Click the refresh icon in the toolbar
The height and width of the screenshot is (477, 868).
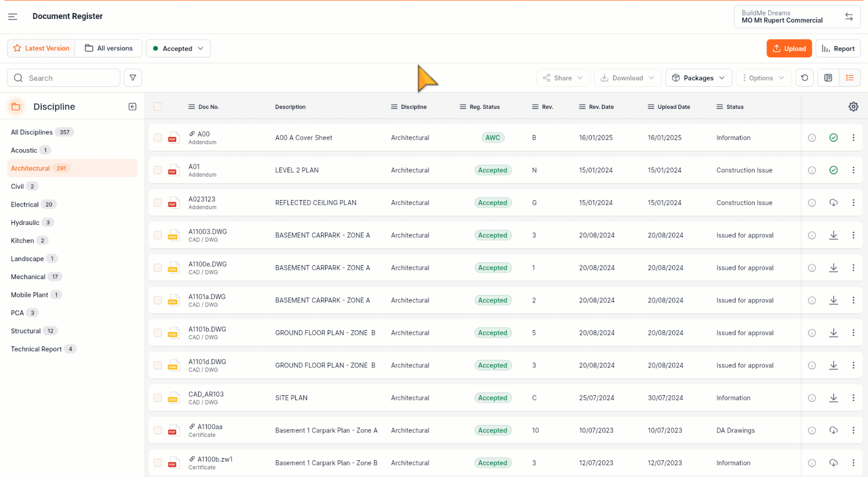[x=805, y=78]
